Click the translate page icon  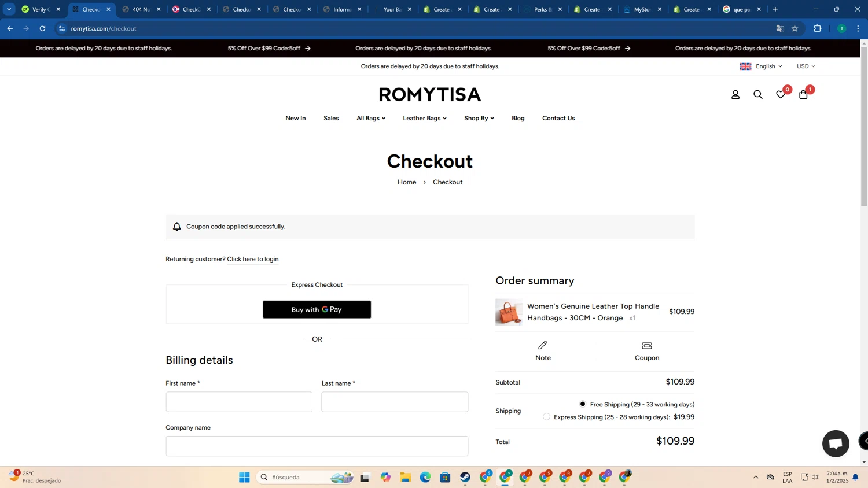coord(780,28)
